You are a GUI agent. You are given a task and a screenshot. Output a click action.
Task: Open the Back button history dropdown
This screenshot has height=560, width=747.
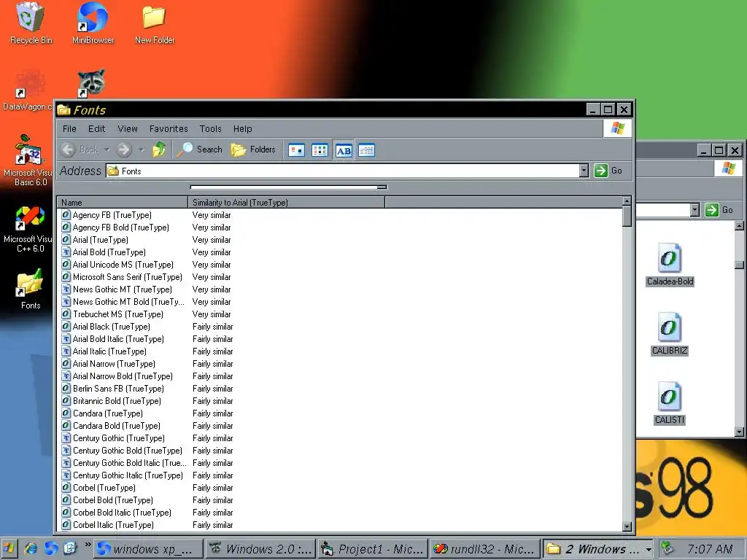tap(107, 149)
